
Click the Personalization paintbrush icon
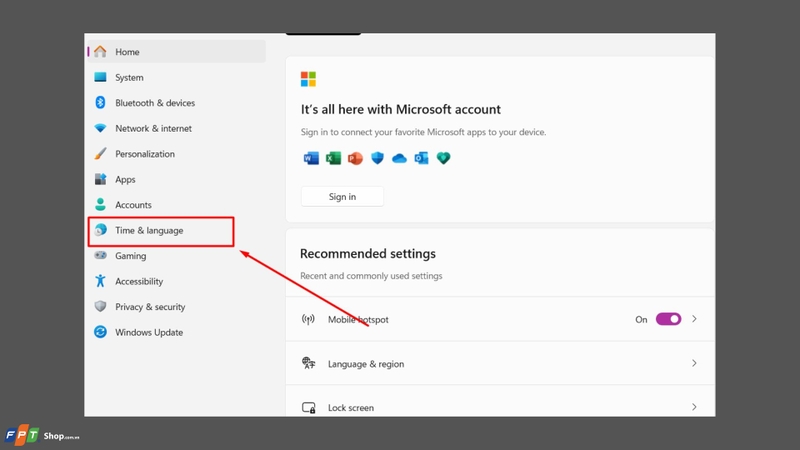click(x=101, y=154)
